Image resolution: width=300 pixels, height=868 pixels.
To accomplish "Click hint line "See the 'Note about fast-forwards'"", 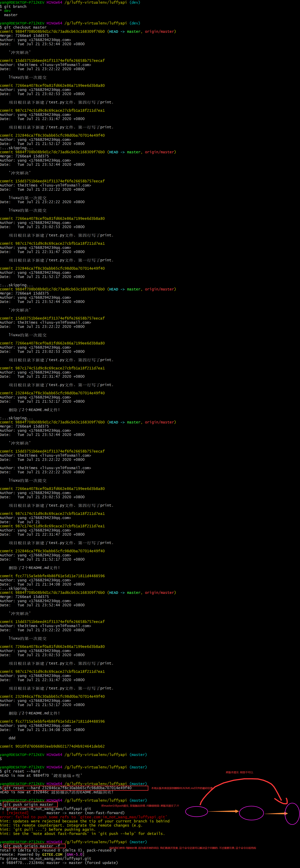I will tap(83, 834).
